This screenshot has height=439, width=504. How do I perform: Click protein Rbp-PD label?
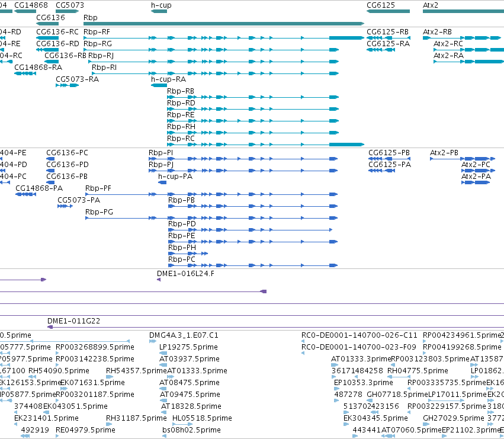pos(182,224)
